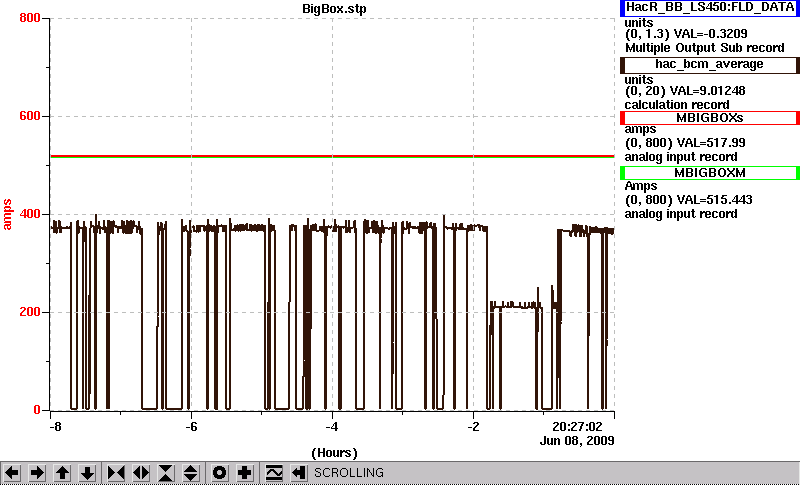Click the -6 hours x-axis label
Viewport: 800px width, 485px height.
(x=191, y=426)
